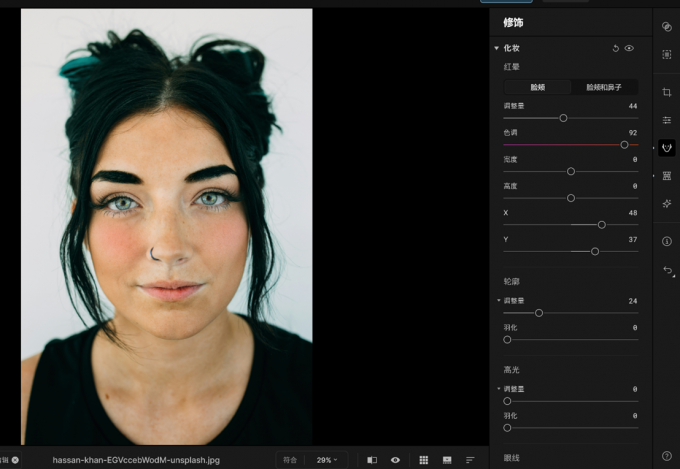The image size is (680, 469).
Task: Expand the 轮廓 调整量 disclosure arrow
Action: tap(498, 300)
